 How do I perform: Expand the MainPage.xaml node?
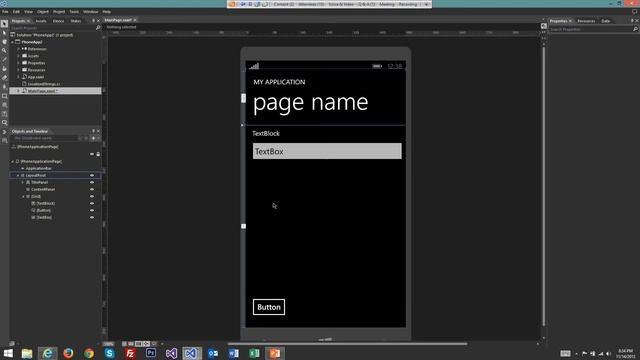[x=18, y=91]
